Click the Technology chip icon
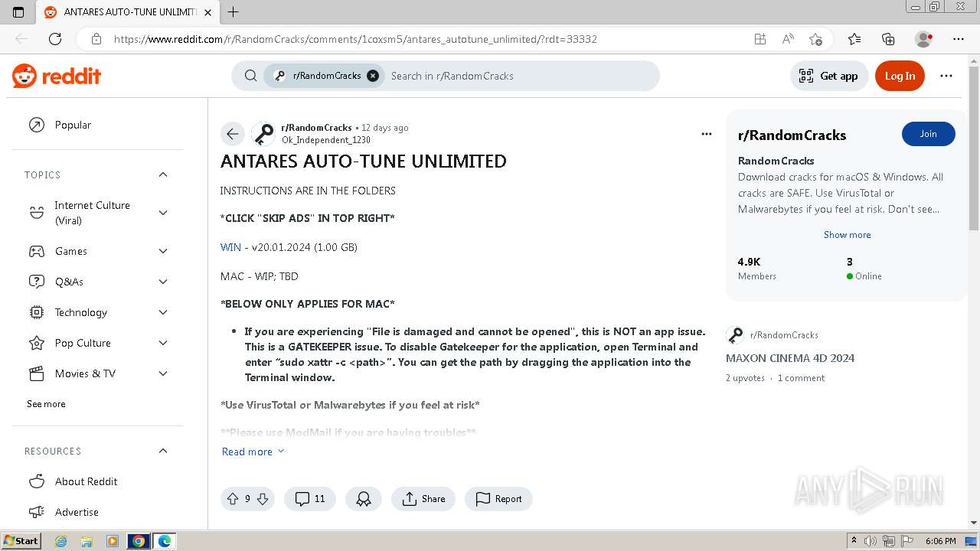 tap(36, 312)
